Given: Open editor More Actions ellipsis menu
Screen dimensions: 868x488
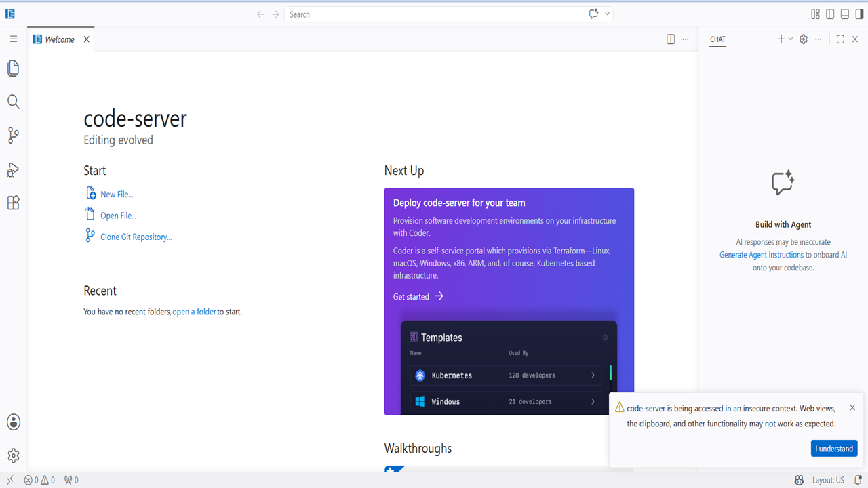Looking at the screenshot, I should [x=686, y=39].
